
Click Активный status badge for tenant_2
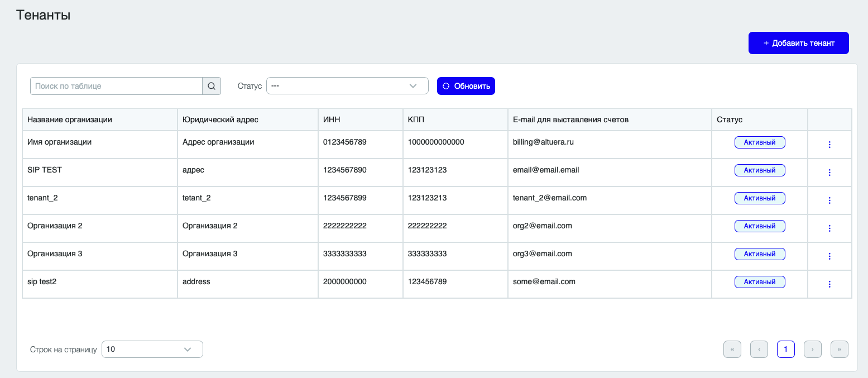pyautogui.click(x=760, y=198)
